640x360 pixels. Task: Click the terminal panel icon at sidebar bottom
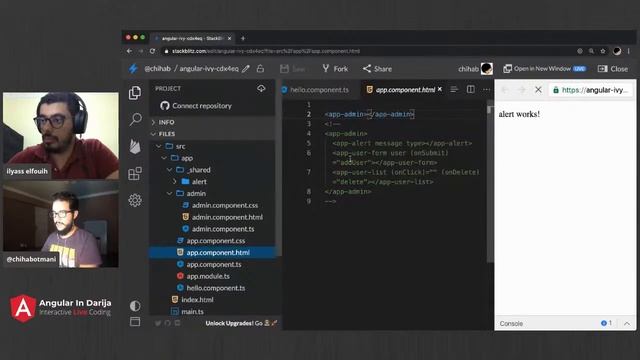click(x=135, y=322)
